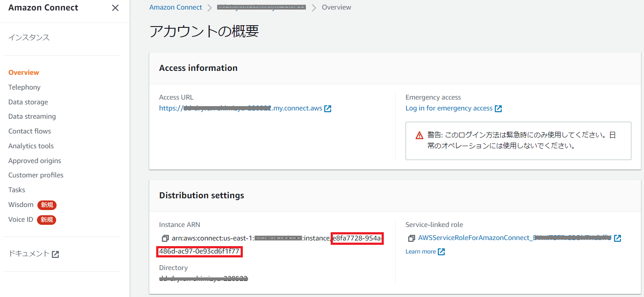Click Log in for emergency access
Viewport: 644px width, 297px height.
pyautogui.click(x=449, y=108)
